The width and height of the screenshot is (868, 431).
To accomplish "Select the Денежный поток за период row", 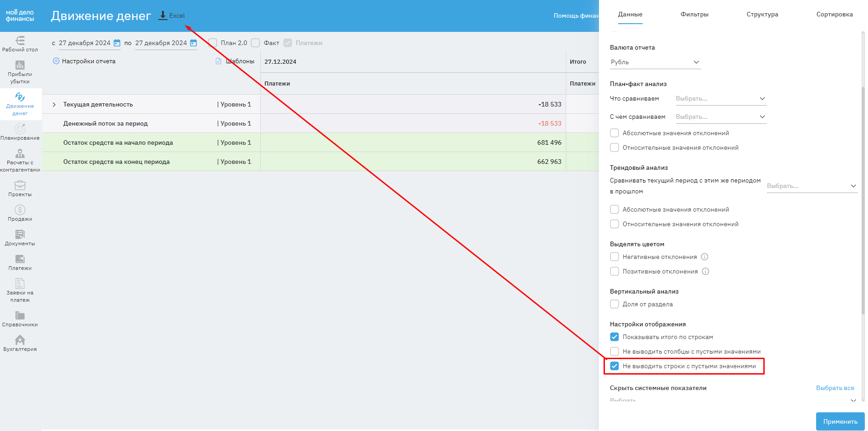I will click(x=320, y=123).
